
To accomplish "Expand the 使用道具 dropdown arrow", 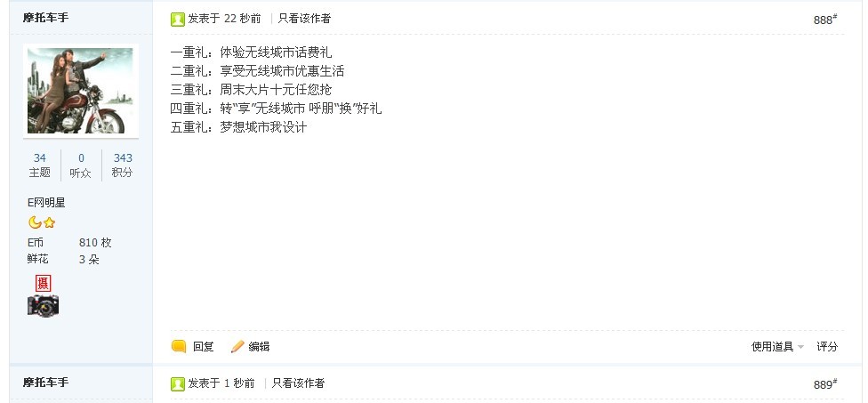I will (x=800, y=347).
